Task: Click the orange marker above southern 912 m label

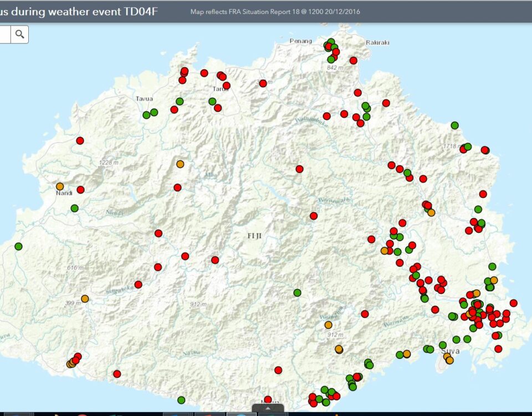Action: click(x=328, y=325)
